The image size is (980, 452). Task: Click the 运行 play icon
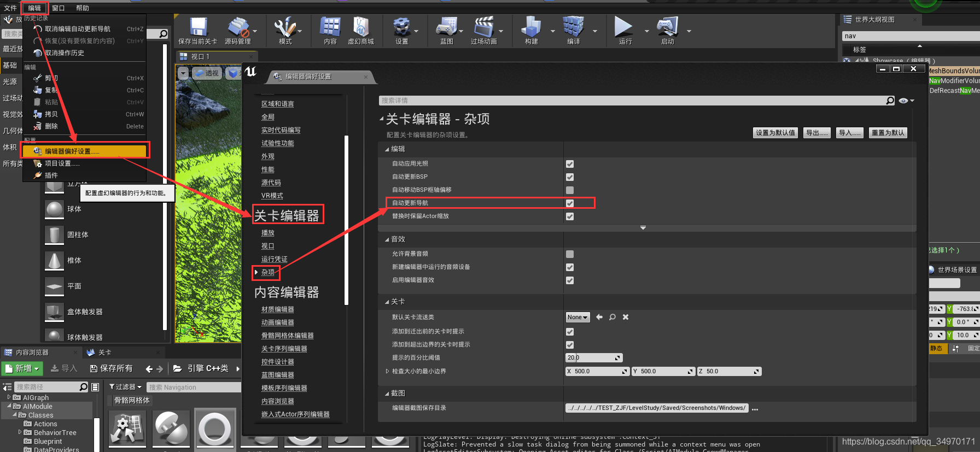point(625,27)
